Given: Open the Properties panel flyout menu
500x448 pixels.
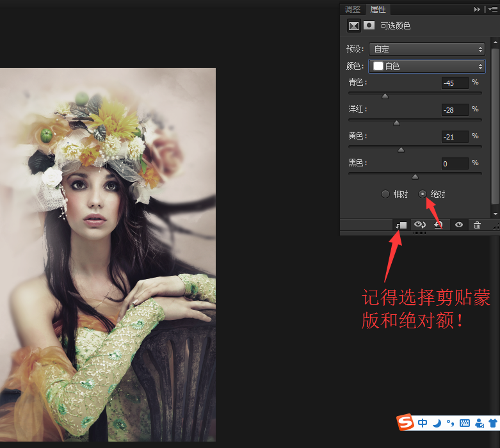Looking at the screenshot, I should tap(493, 9).
